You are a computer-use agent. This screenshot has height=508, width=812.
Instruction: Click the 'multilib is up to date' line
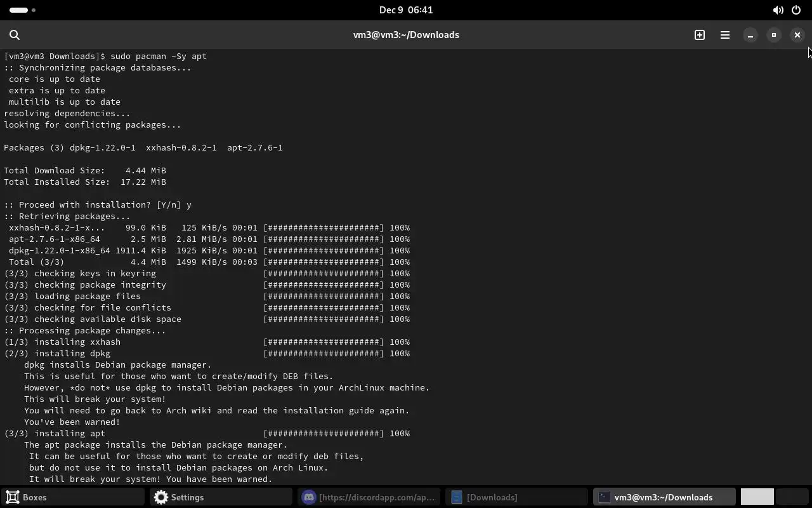point(65,102)
